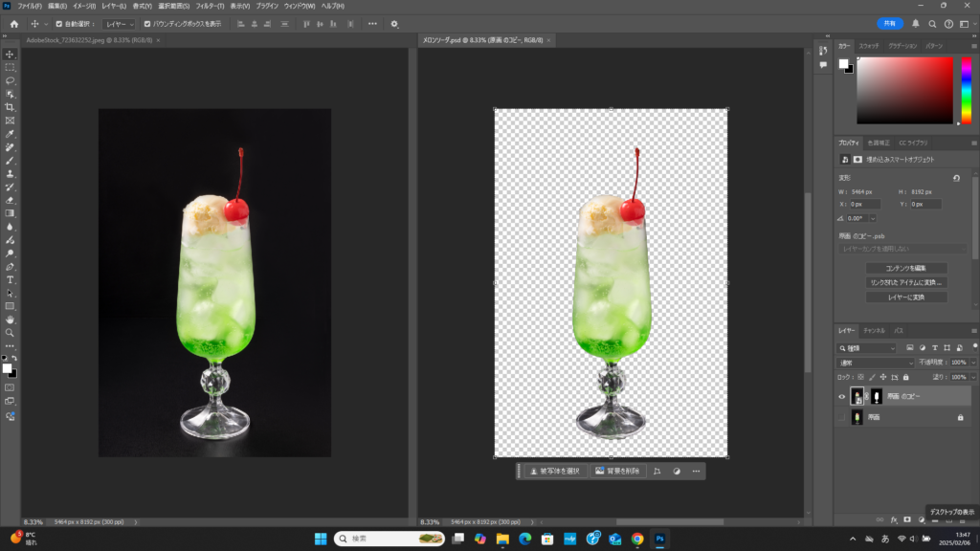
Task: Select the Horizontal Type tool
Action: pos(10,279)
